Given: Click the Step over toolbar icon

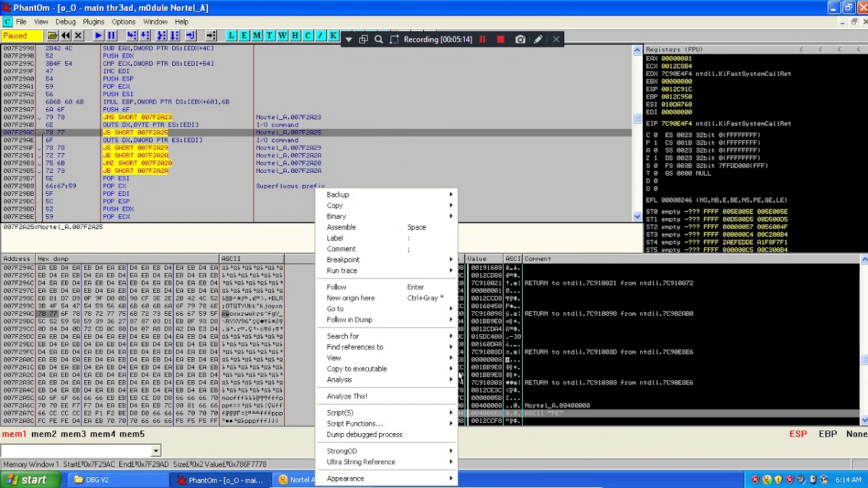Looking at the screenshot, I should pyautogui.click(x=145, y=35).
